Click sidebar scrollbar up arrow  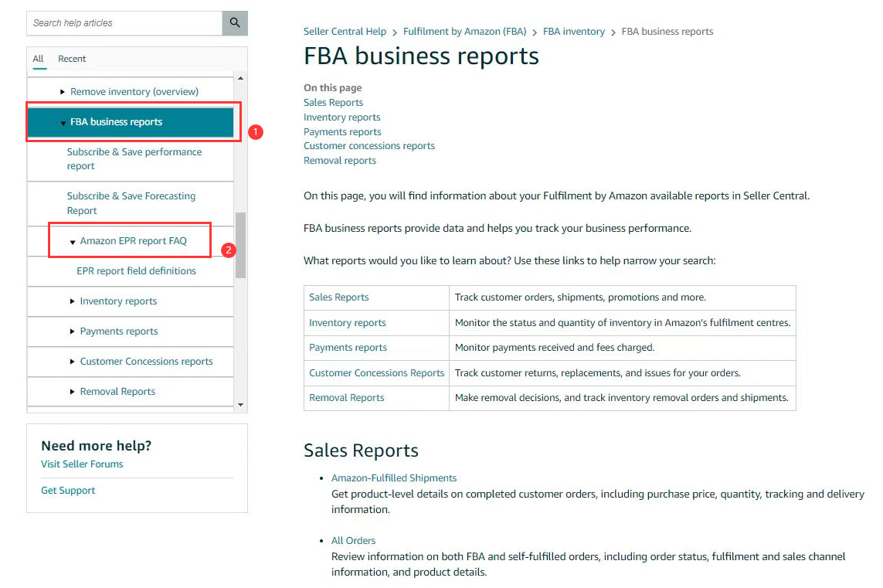tap(240, 78)
